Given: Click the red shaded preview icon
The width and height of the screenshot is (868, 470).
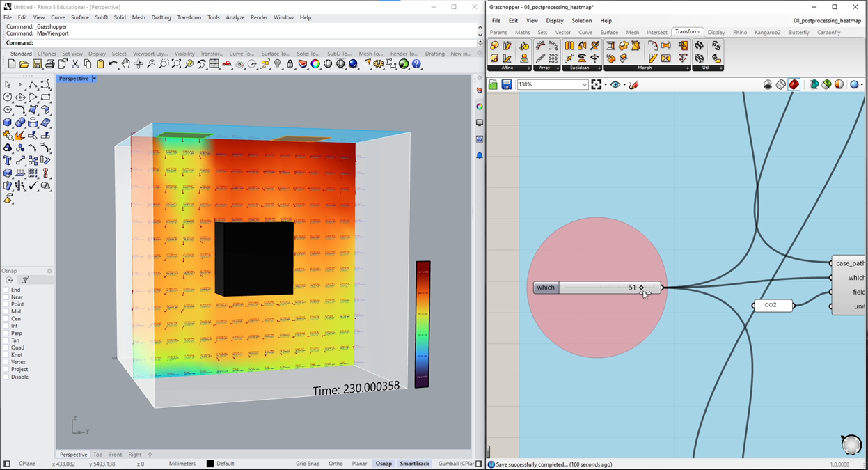Looking at the screenshot, I should point(794,84).
